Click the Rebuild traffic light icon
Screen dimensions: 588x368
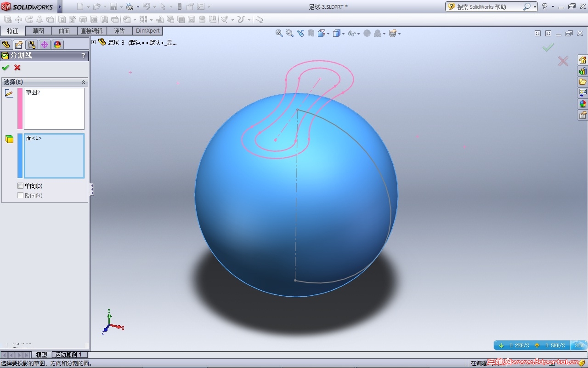click(x=179, y=6)
